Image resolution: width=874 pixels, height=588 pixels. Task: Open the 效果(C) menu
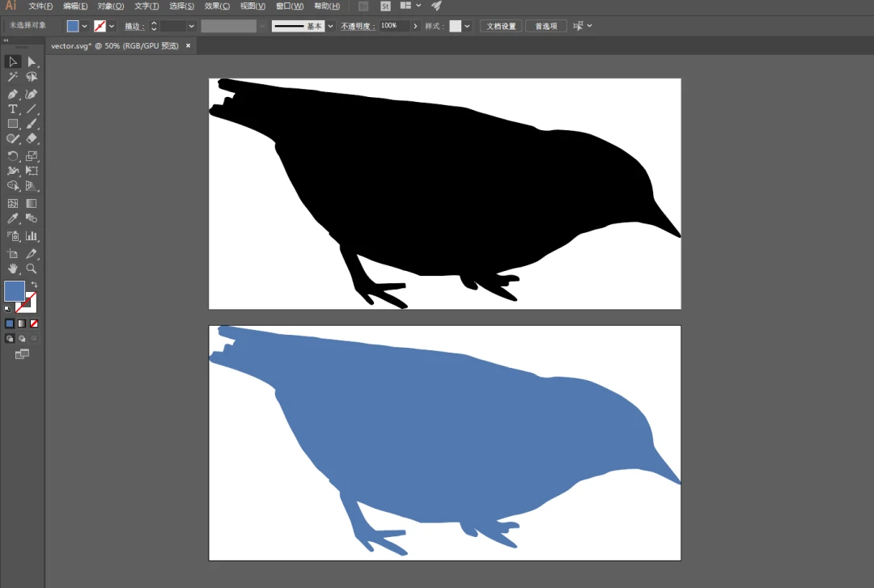coord(217,6)
